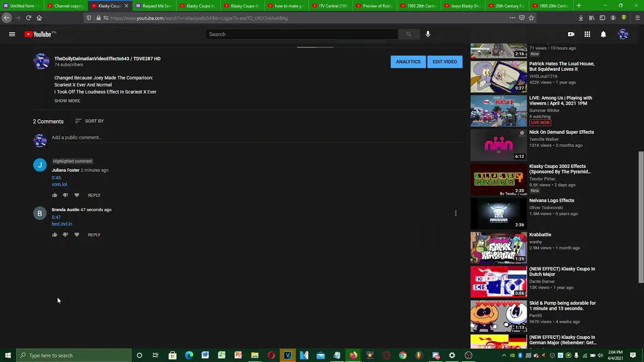Expand description with SHOW MORE

[67, 101]
